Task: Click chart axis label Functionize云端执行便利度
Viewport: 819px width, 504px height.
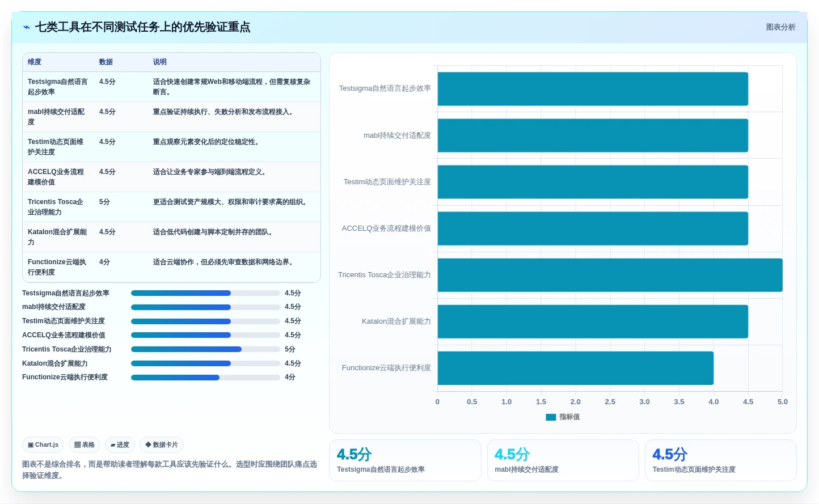Action: tap(386, 368)
